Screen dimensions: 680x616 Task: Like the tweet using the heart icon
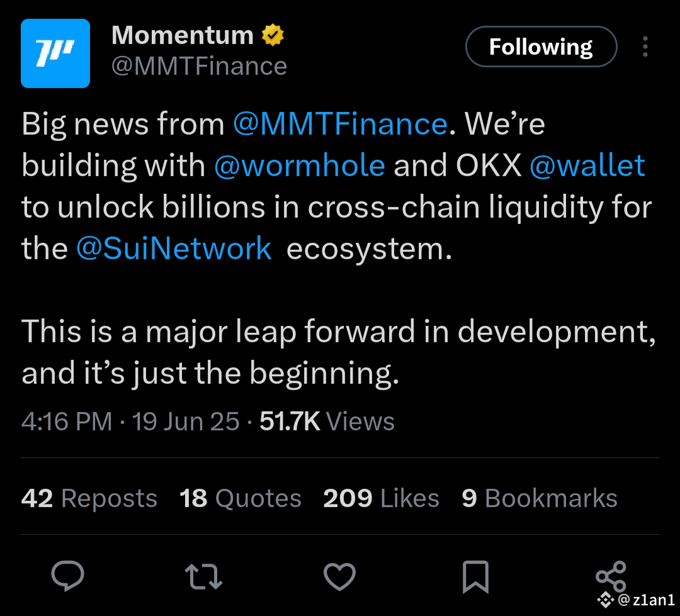339,576
